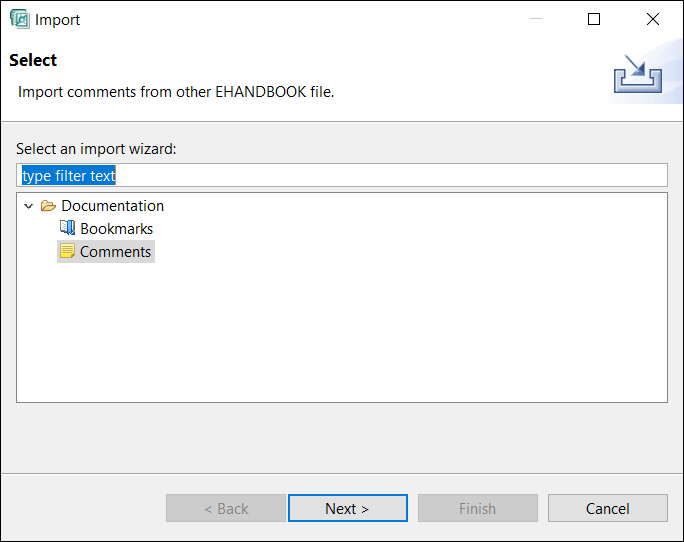The height and width of the screenshot is (542, 684).
Task: Click the bold Select heading
Action: [x=33, y=60]
